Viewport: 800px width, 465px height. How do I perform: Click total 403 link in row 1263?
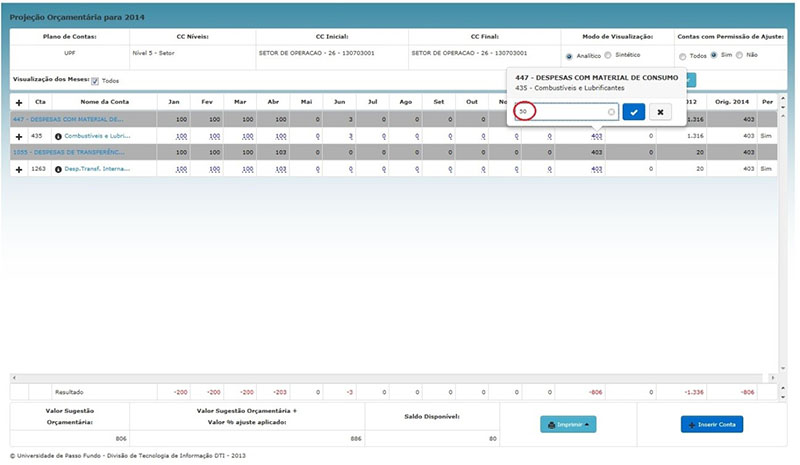pyautogui.click(x=596, y=169)
